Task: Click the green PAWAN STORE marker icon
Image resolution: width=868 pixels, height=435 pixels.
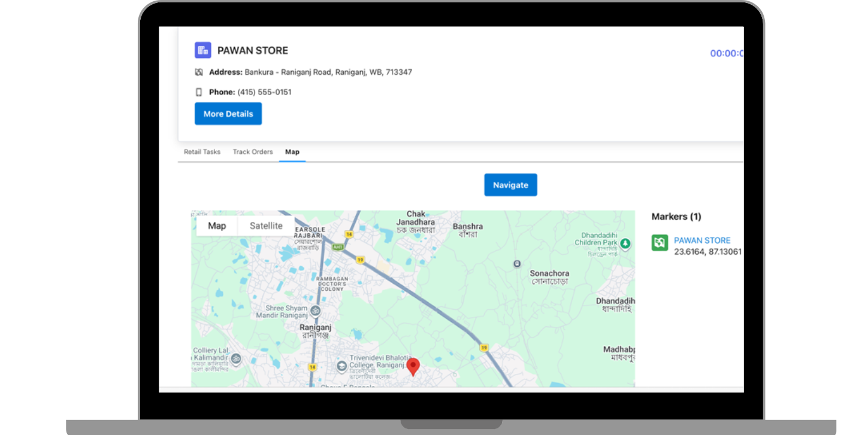Action: click(660, 242)
